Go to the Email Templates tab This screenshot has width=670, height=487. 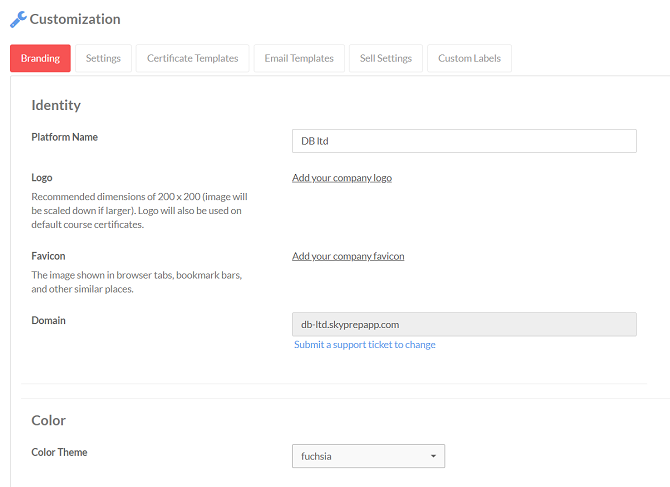tap(299, 58)
